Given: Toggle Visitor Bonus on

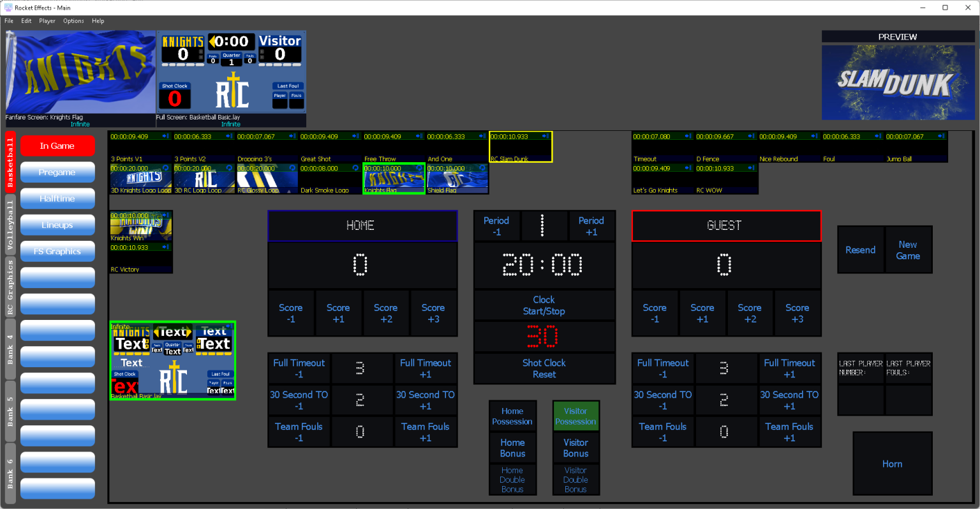Looking at the screenshot, I should 575,448.
